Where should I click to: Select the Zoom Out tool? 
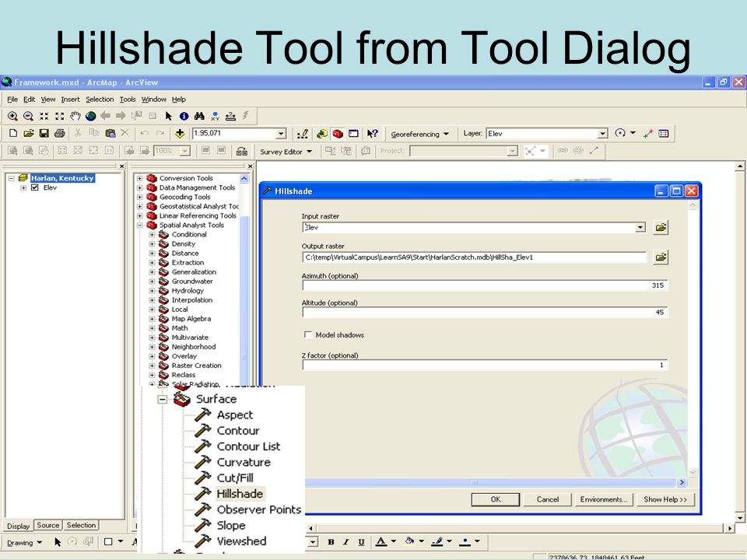coord(28,116)
